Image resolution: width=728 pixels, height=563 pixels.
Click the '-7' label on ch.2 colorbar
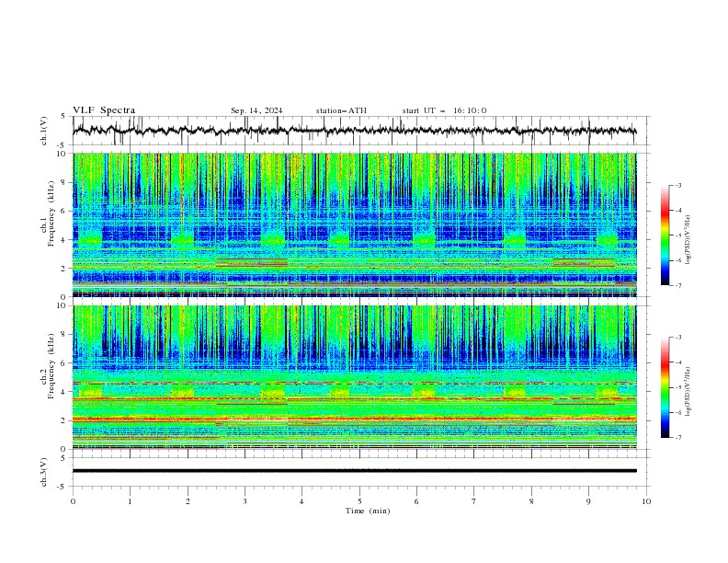pyautogui.click(x=677, y=438)
